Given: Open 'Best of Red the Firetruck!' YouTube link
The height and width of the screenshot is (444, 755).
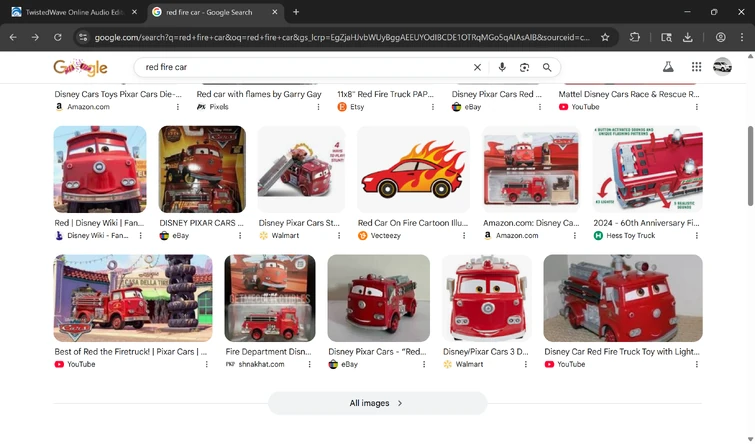Looking at the screenshot, I should pos(130,352).
